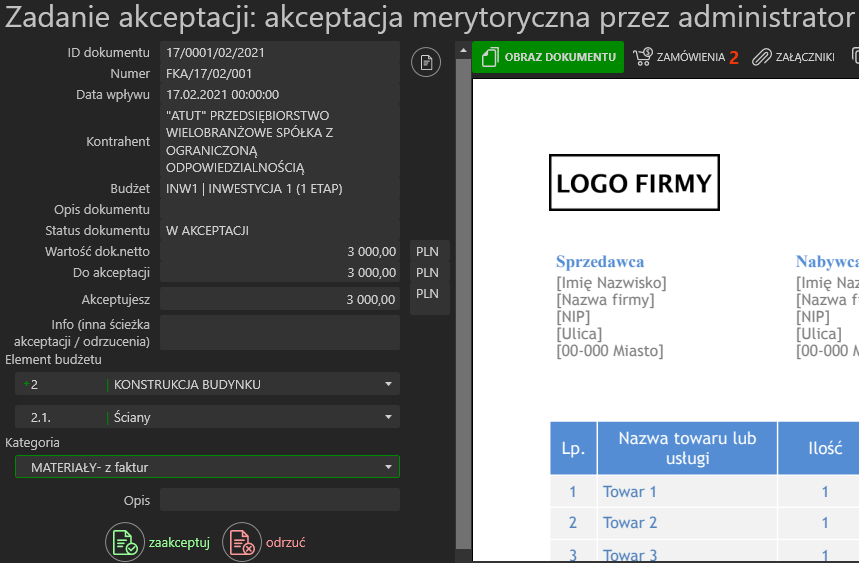Click the paperclip Załączniki icon

pos(761,57)
